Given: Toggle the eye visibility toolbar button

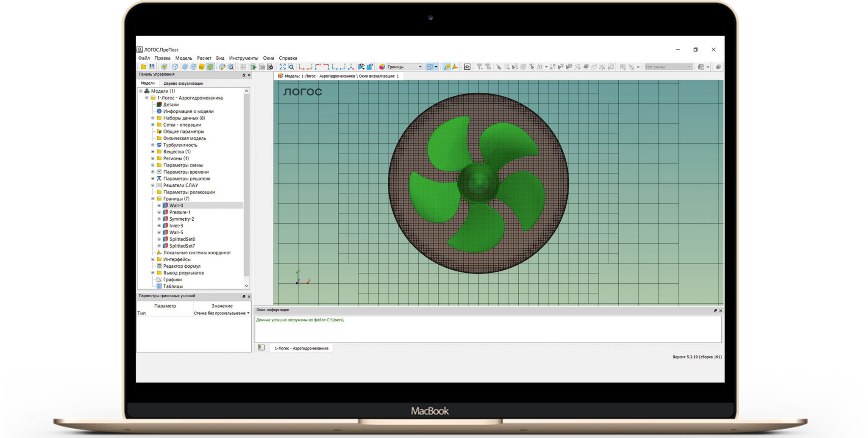Looking at the screenshot, I should coord(467,67).
